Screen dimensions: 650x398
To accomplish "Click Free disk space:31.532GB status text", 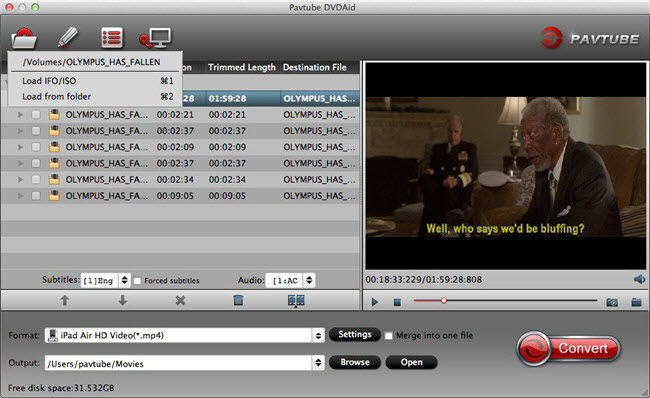I will click(61, 388).
